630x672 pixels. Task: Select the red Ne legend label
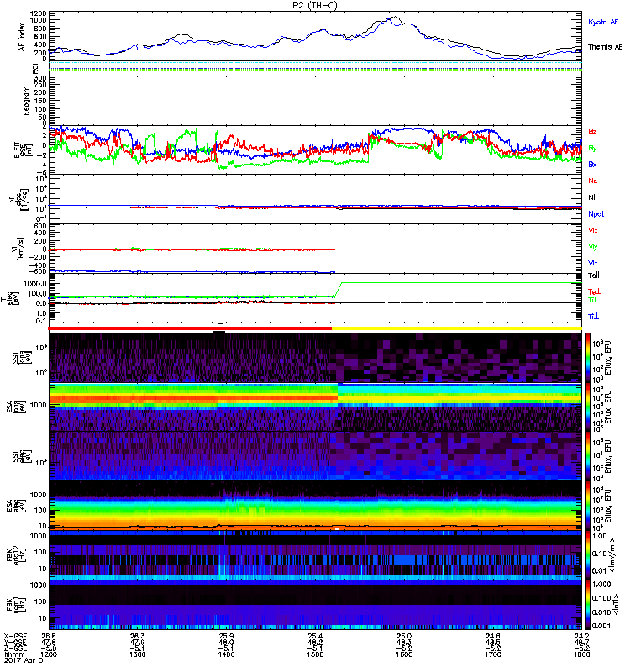tap(593, 181)
